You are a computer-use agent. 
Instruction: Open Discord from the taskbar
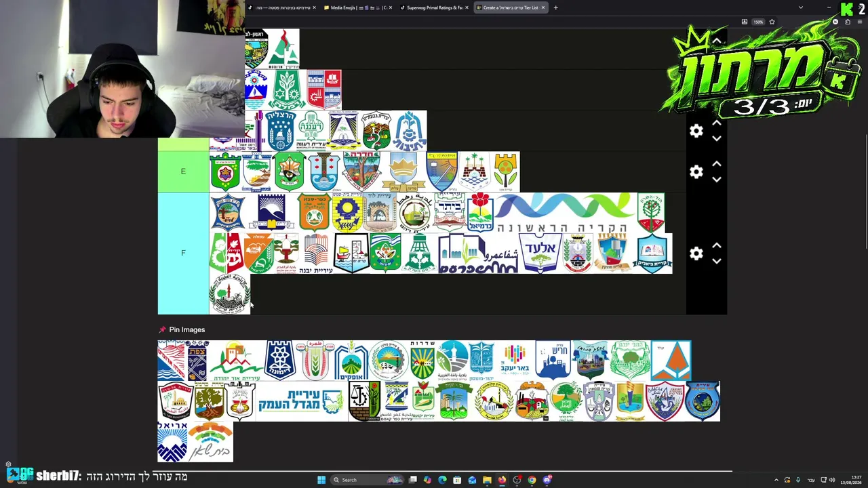tap(547, 480)
